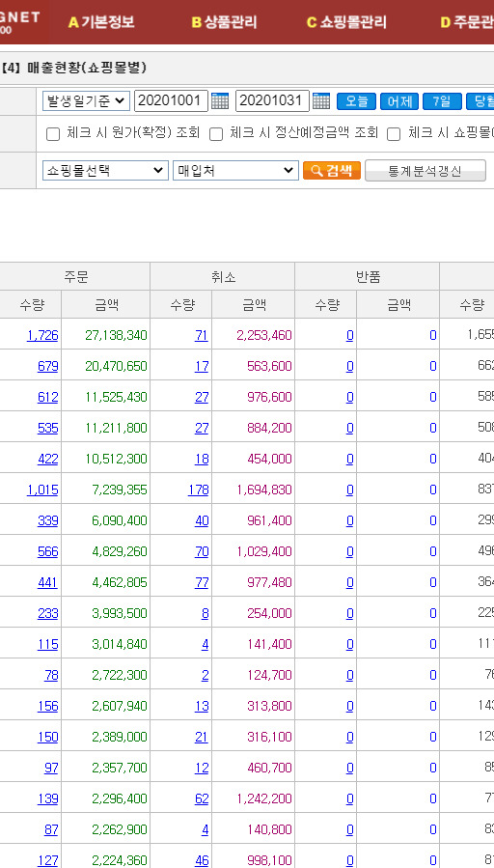Open order quantity link 156
Viewport: 494px width, 868px height.
point(48,707)
